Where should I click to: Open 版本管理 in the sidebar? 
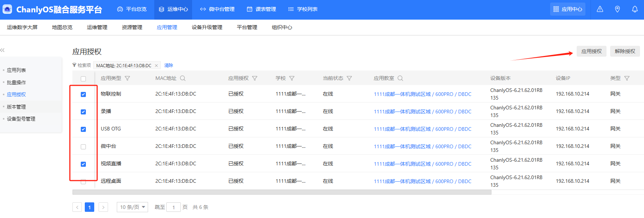coord(16,107)
